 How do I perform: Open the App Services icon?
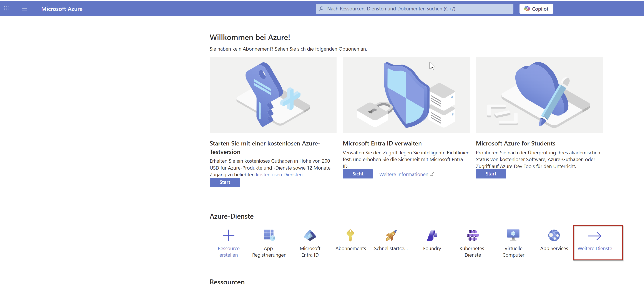[x=554, y=235]
